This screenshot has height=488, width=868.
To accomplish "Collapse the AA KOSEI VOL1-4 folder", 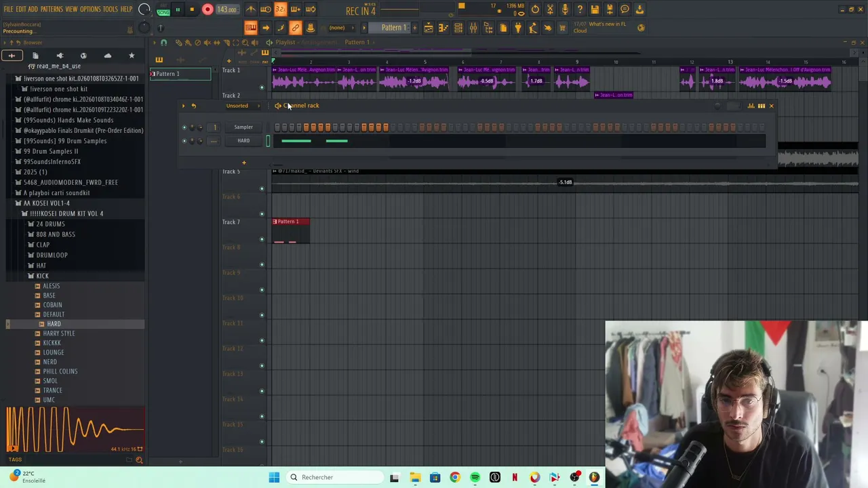I will 46,203.
